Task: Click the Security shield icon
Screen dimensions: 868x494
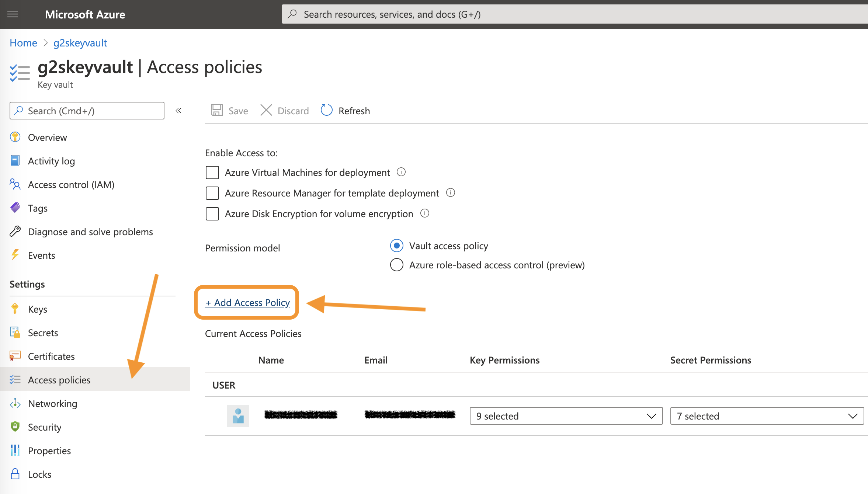Action: click(x=15, y=427)
